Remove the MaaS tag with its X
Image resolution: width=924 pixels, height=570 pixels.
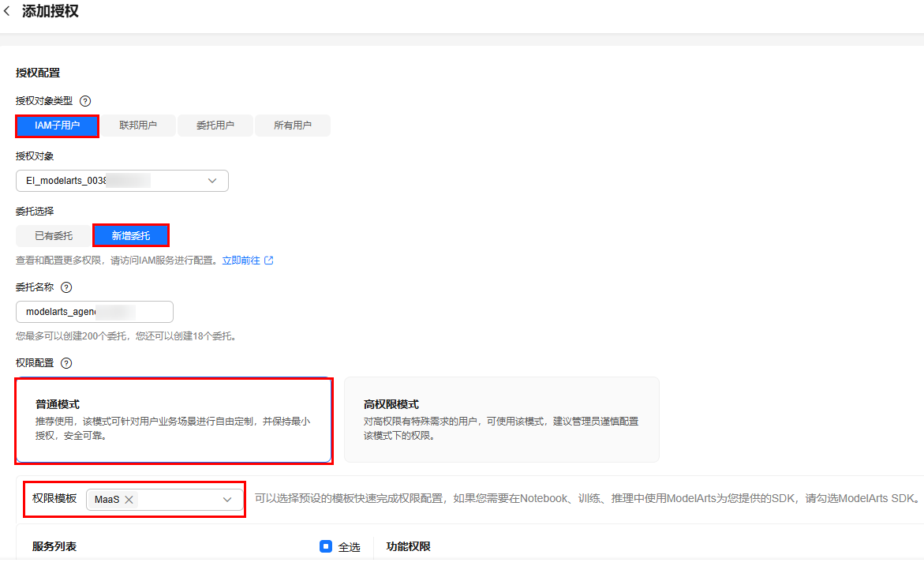(129, 500)
